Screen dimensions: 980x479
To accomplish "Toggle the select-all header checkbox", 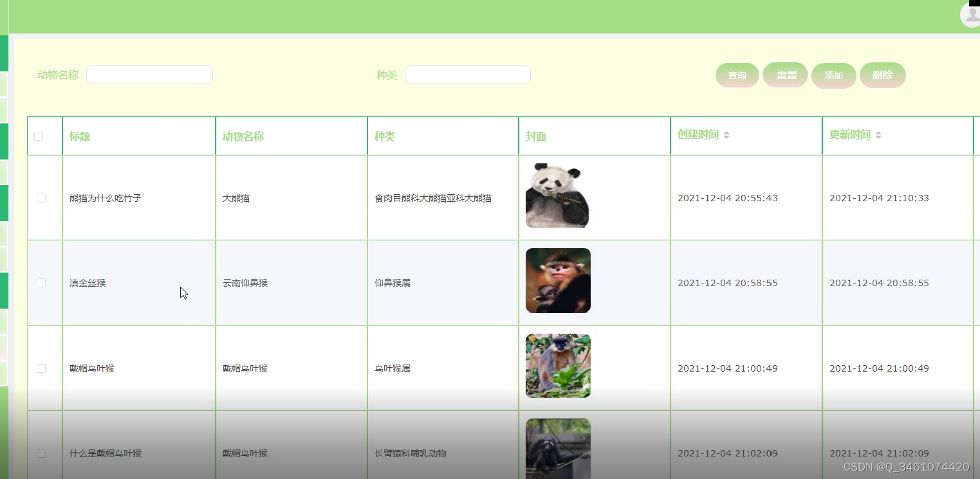I will [39, 136].
